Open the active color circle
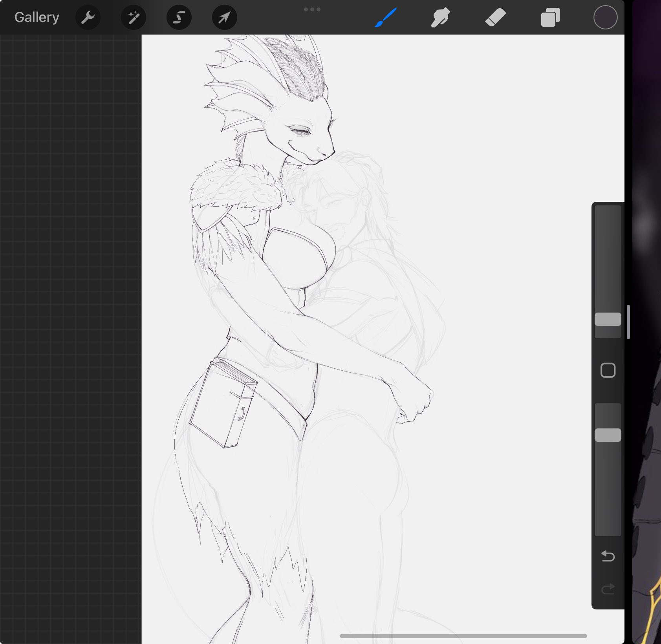Screen dimensions: 661x644 [605, 18]
